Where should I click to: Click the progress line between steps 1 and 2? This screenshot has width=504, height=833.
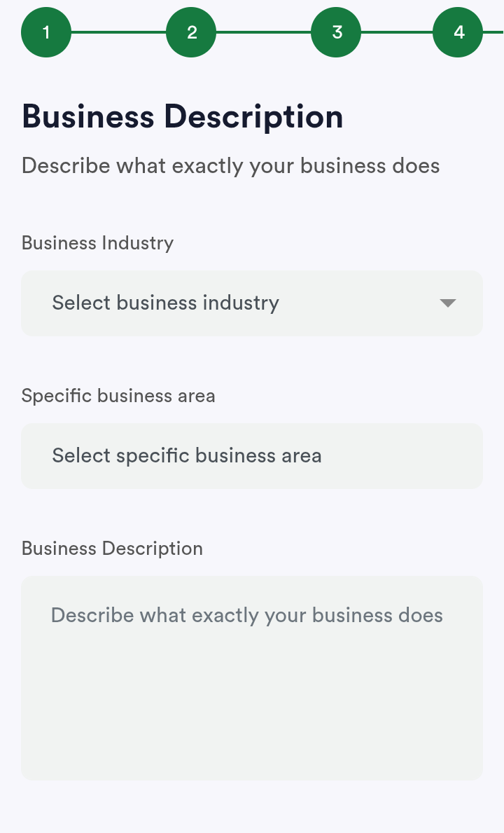pyautogui.click(x=118, y=32)
